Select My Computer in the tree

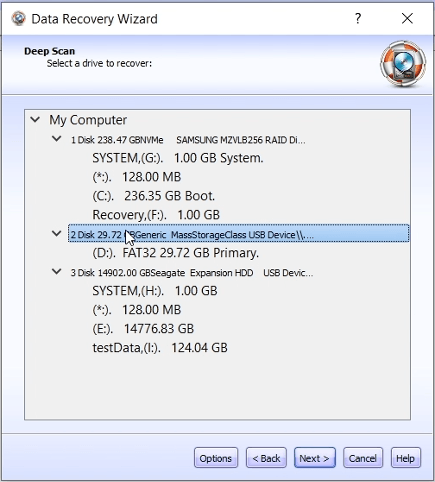[88, 120]
